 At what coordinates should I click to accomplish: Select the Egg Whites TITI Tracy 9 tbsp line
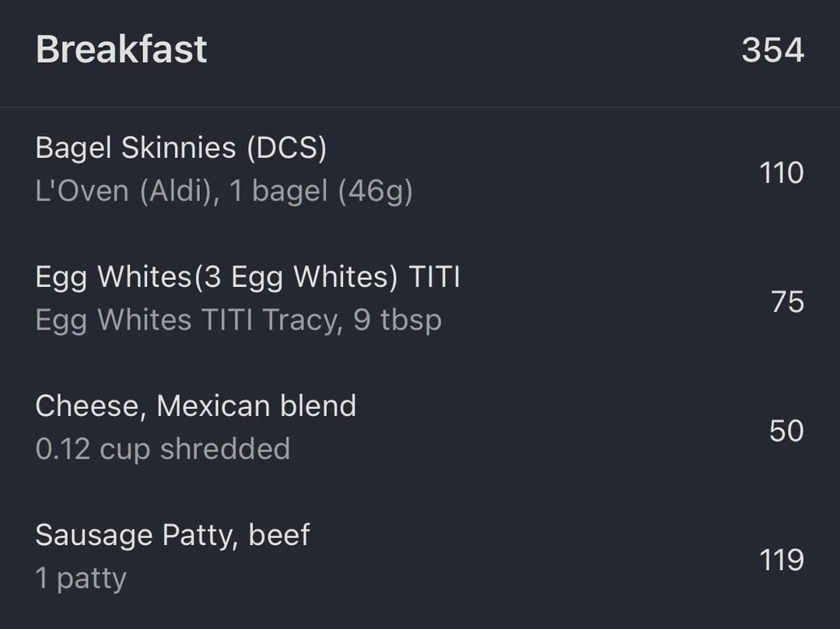(x=239, y=320)
